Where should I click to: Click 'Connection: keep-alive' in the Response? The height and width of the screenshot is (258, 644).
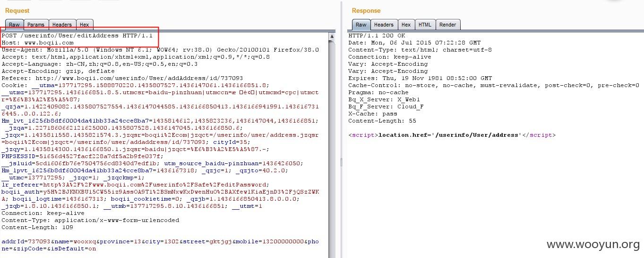390,57
